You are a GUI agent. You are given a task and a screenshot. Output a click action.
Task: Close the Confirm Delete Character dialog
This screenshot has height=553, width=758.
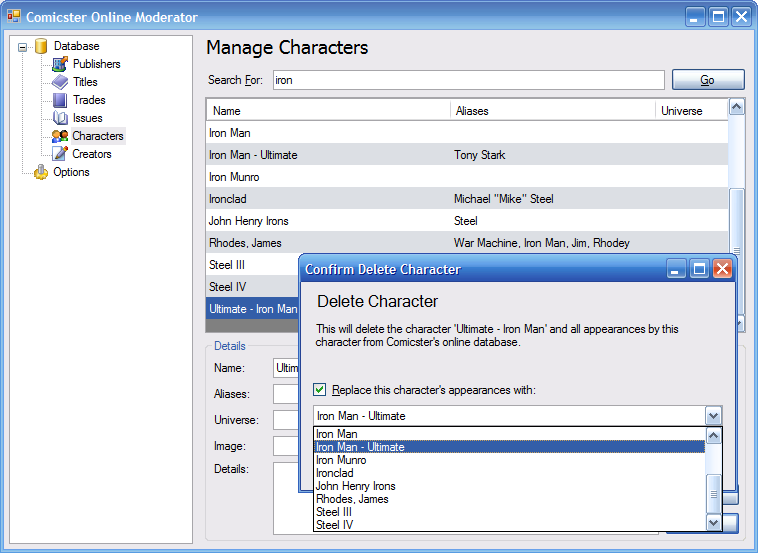point(722,269)
